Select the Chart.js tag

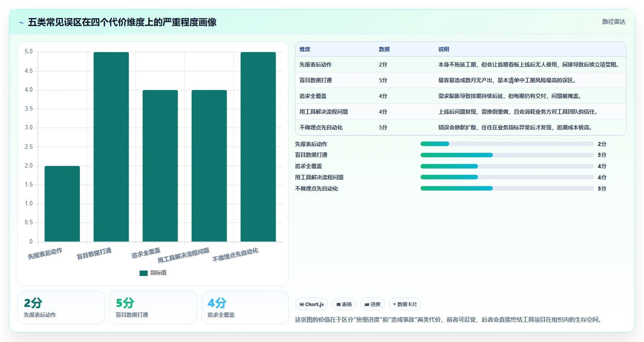pyautogui.click(x=311, y=304)
